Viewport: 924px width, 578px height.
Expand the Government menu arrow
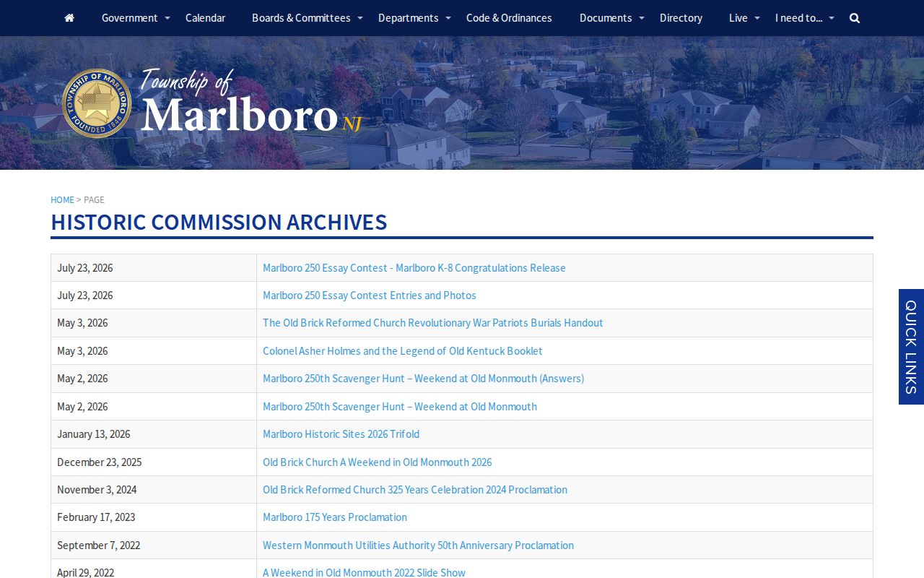[167, 18]
